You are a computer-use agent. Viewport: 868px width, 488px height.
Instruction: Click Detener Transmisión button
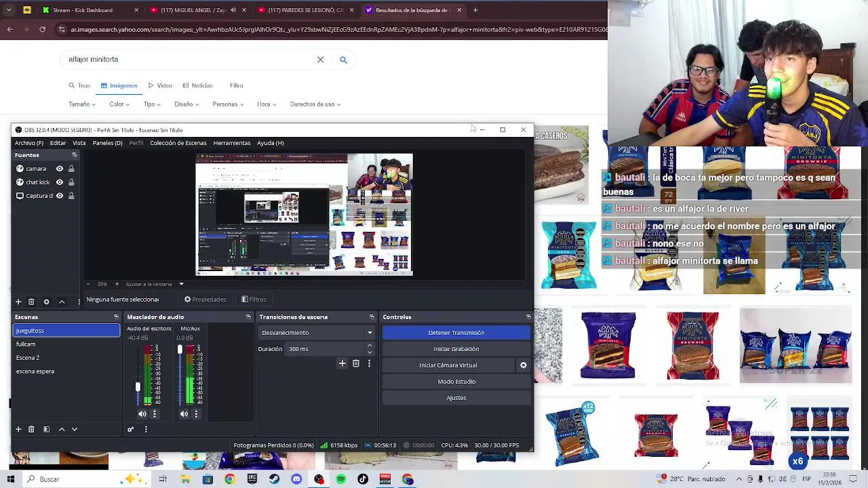(x=456, y=333)
